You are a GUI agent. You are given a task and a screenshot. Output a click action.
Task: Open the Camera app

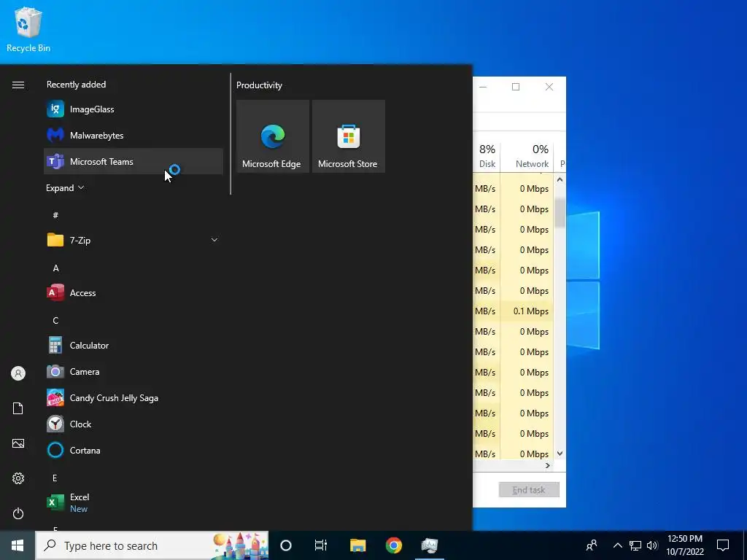[133, 371]
